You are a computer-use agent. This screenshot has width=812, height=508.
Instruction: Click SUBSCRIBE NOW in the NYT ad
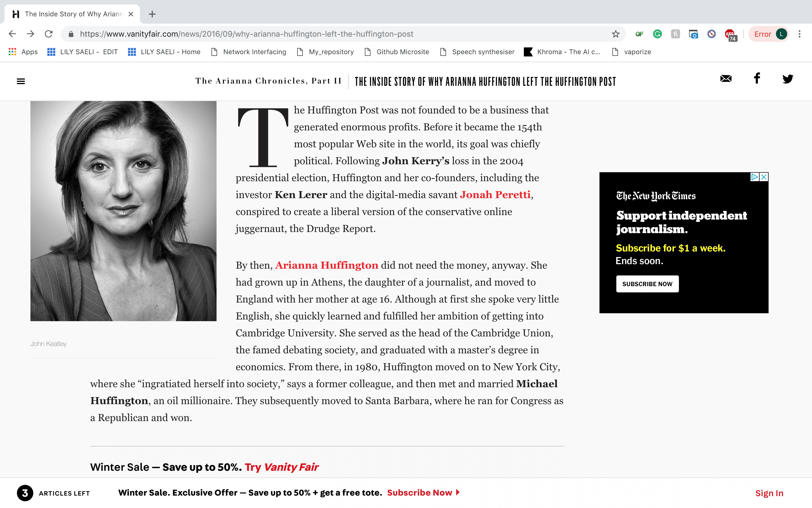[x=647, y=284]
